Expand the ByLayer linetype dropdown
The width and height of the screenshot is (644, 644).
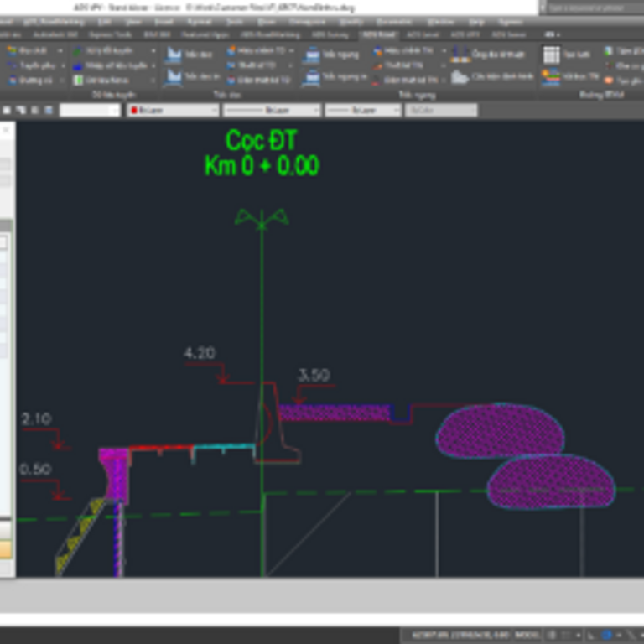pyautogui.click(x=272, y=110)
